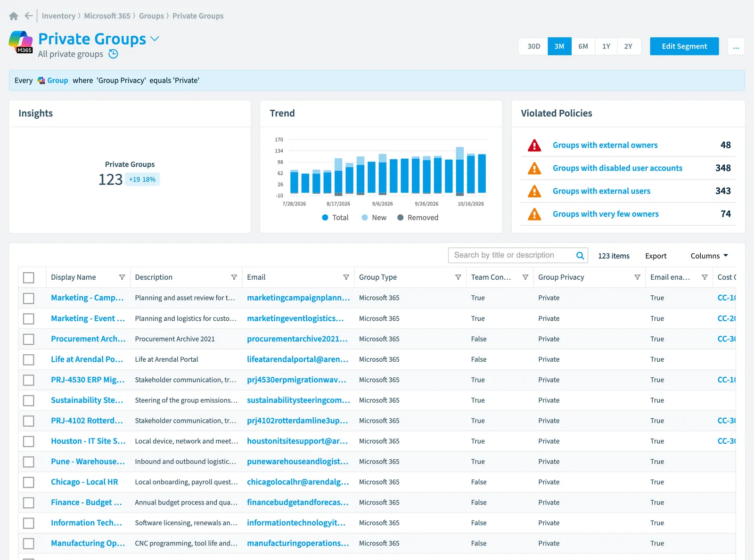Filter the Group Privacy column
Viewport: 754px width, 560px height.
[637, 277]
